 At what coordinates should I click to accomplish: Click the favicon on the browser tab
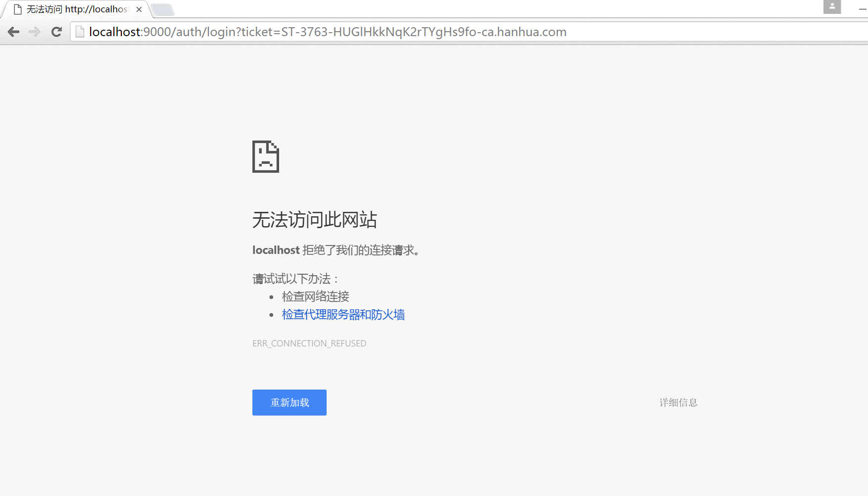click(17, 9)
